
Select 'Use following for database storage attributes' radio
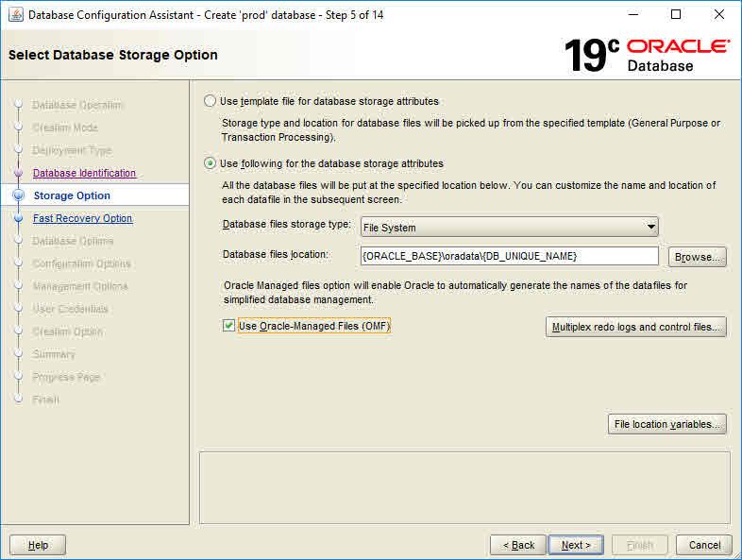210,163
